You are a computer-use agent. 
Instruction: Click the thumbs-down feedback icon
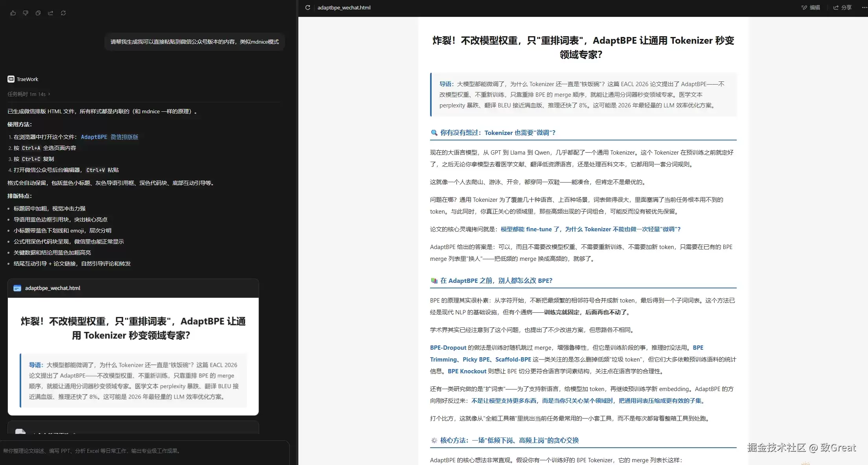[x=26, y=13]
